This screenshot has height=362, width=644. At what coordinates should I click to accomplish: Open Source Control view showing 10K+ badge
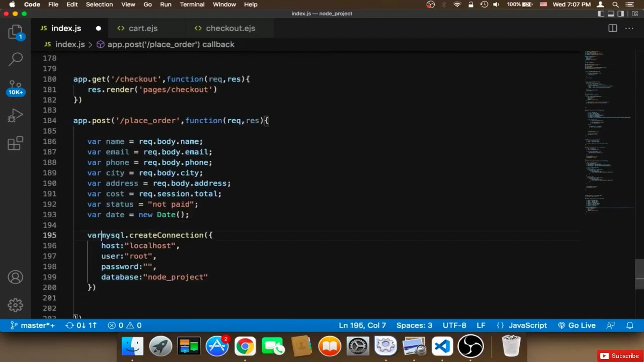tap(15, 86)
